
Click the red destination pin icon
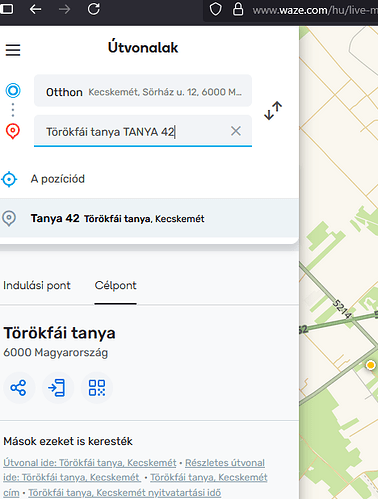pyautogui.click(x=13, y=131)
